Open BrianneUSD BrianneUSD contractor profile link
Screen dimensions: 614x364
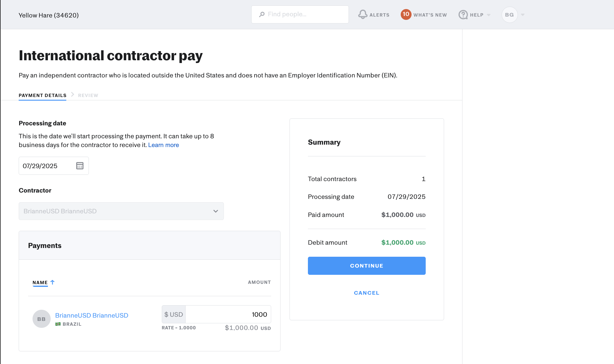(92, 315)
